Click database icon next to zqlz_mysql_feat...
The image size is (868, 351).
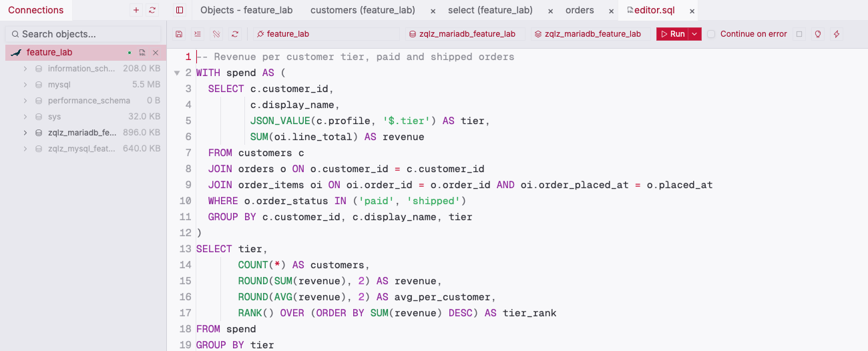tap(38, 149)
